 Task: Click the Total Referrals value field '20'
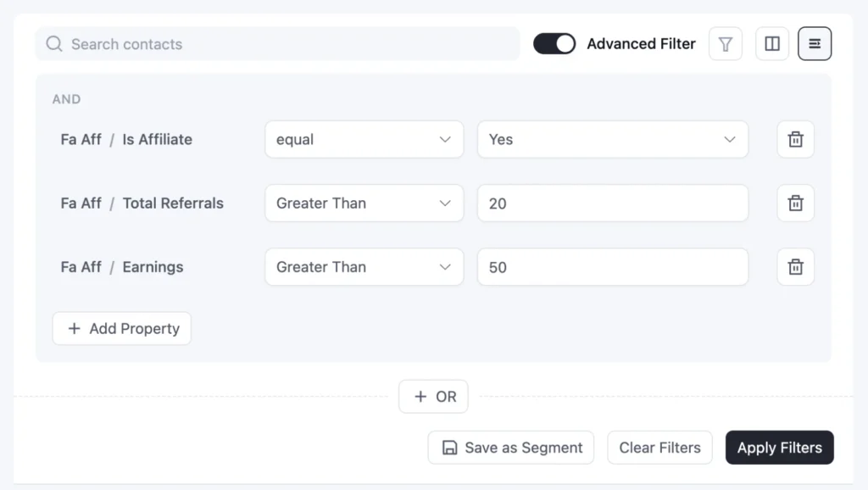(613, 203)
